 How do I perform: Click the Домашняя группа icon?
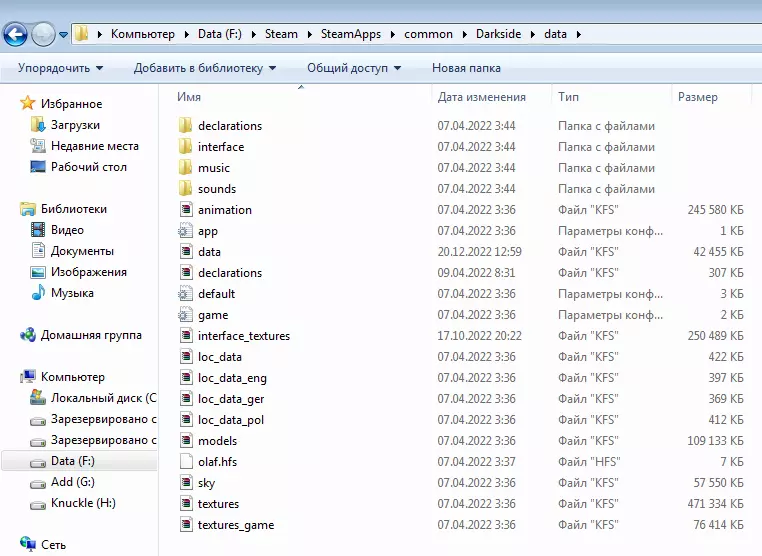pos(28,335)
